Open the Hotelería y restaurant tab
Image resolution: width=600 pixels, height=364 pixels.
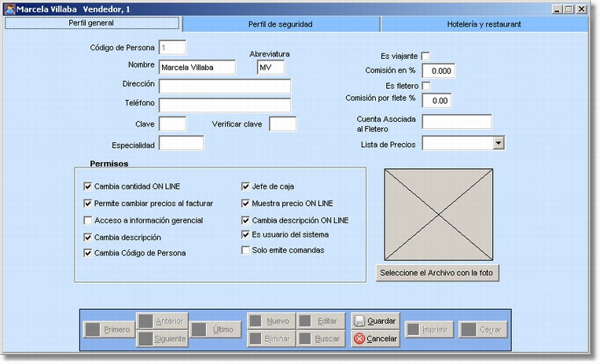tap(484, 24)
